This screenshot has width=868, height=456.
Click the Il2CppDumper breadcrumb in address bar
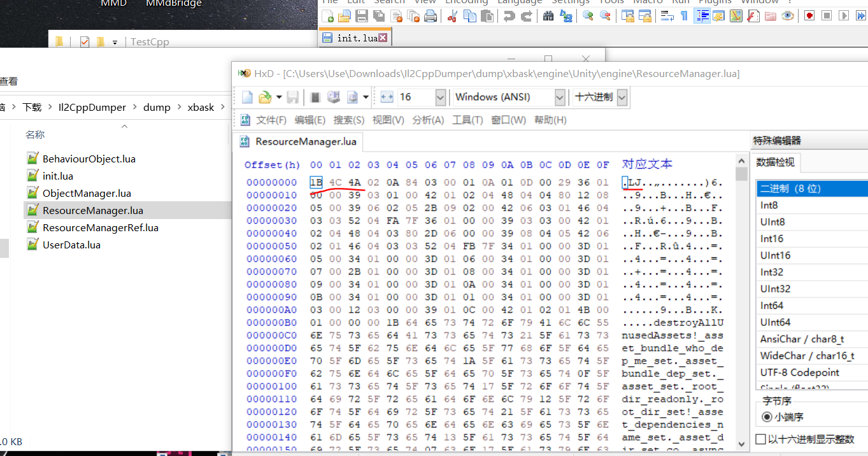pos(92,107)
